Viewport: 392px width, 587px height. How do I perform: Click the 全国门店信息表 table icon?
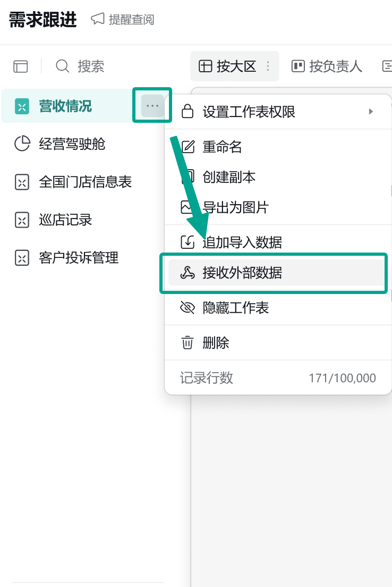coord(22,182)
